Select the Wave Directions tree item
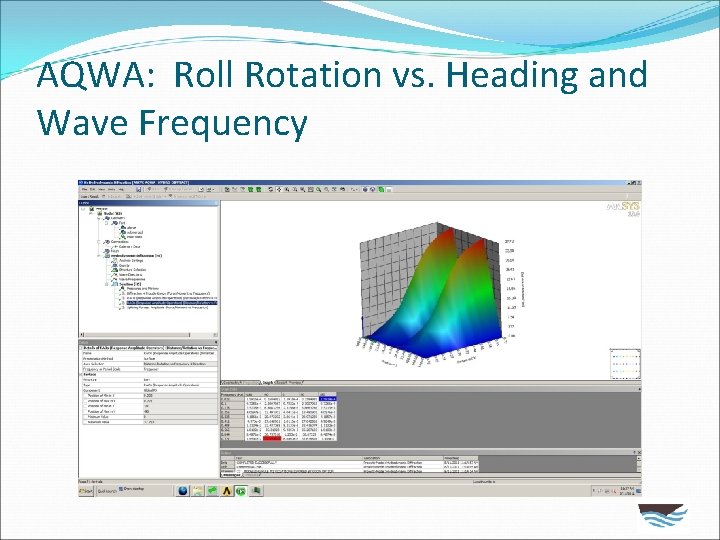 point(130,275)
